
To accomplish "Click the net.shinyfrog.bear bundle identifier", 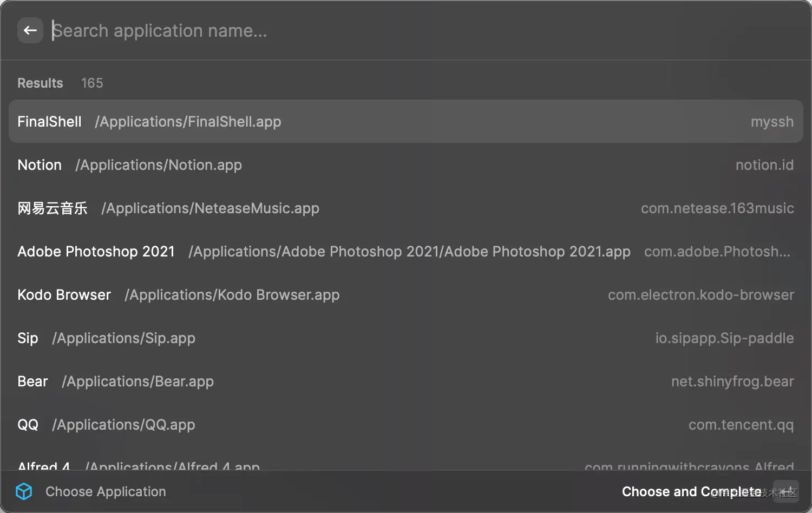I will 732,382.
